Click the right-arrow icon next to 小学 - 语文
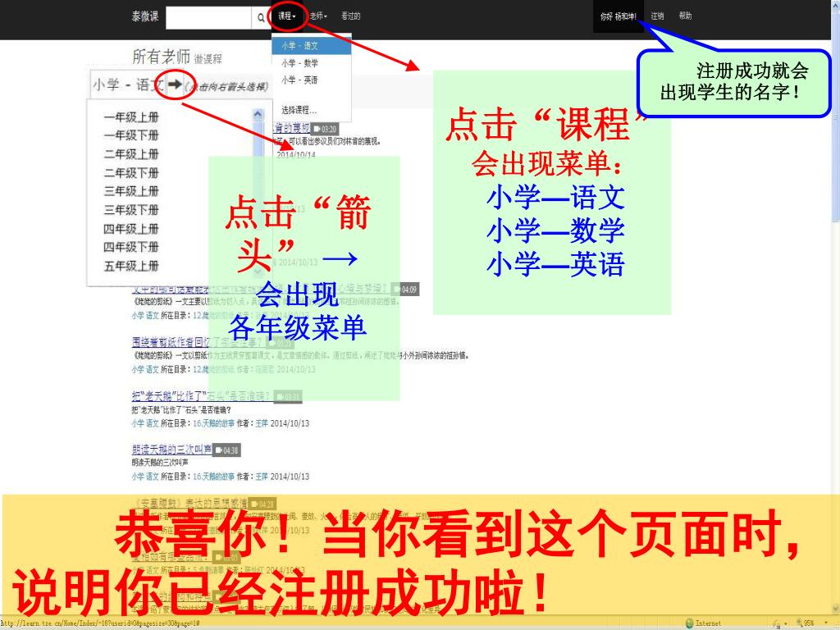 coord(175,84)
